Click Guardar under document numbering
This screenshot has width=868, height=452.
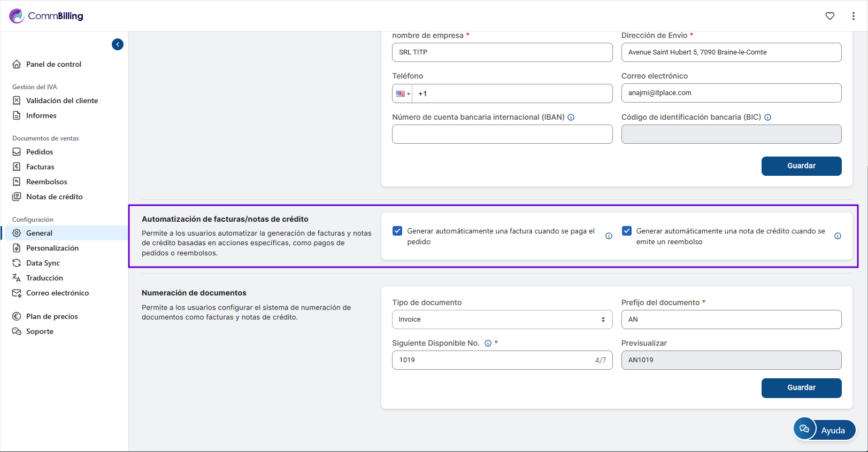click(801, 388)
